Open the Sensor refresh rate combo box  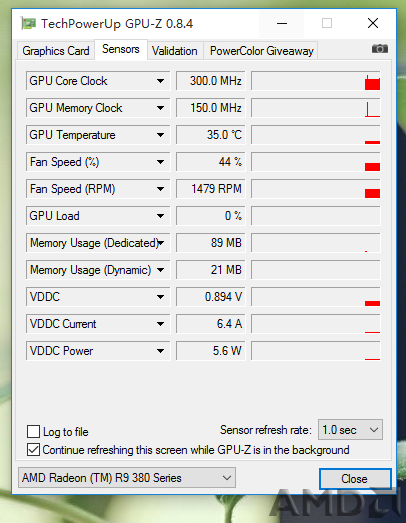pos(350,430)
